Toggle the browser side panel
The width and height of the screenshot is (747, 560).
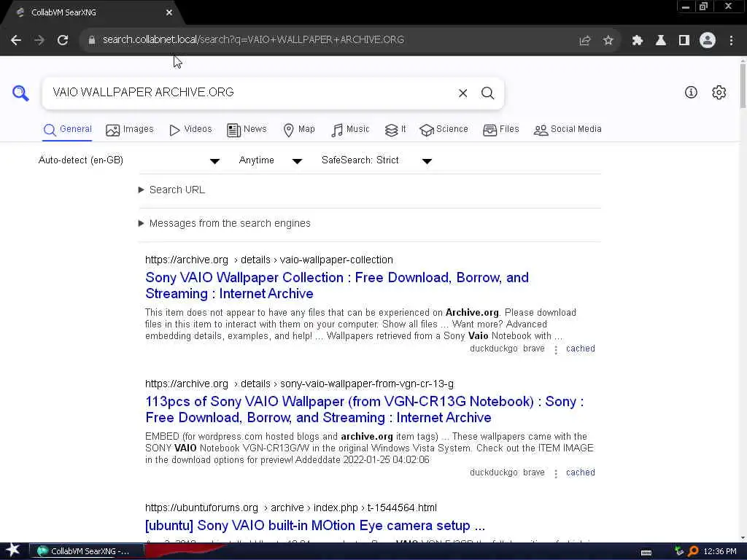(x=684, y=41)
